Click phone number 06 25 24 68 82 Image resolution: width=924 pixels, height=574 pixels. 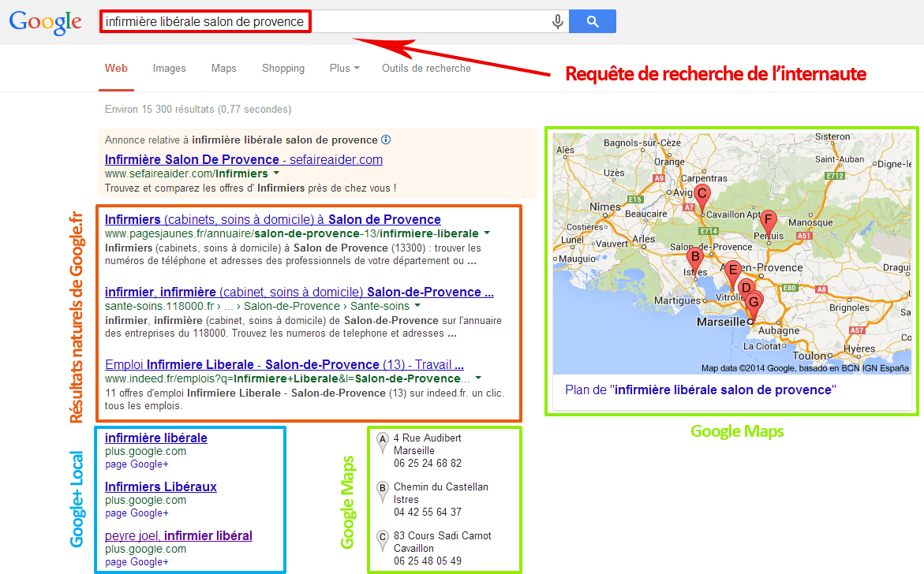[428, 464]
